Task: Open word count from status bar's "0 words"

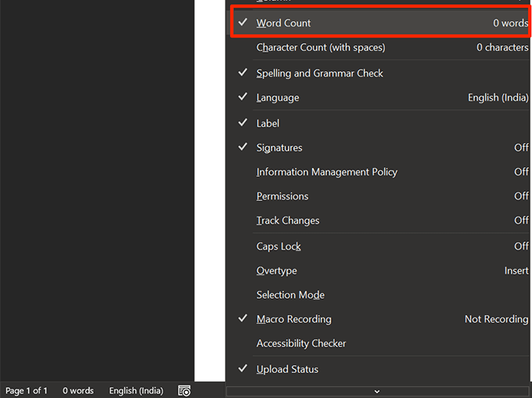Action: [x=78, y=390]
